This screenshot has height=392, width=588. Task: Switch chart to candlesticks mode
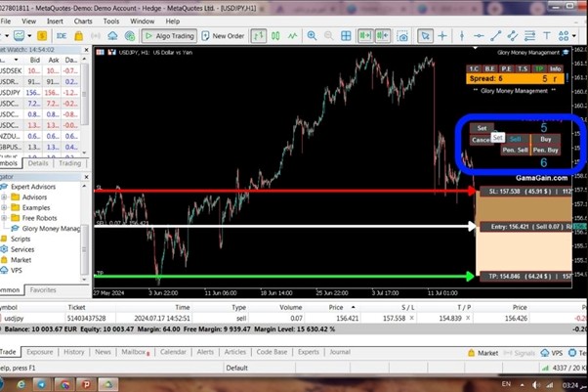point(275,36)
